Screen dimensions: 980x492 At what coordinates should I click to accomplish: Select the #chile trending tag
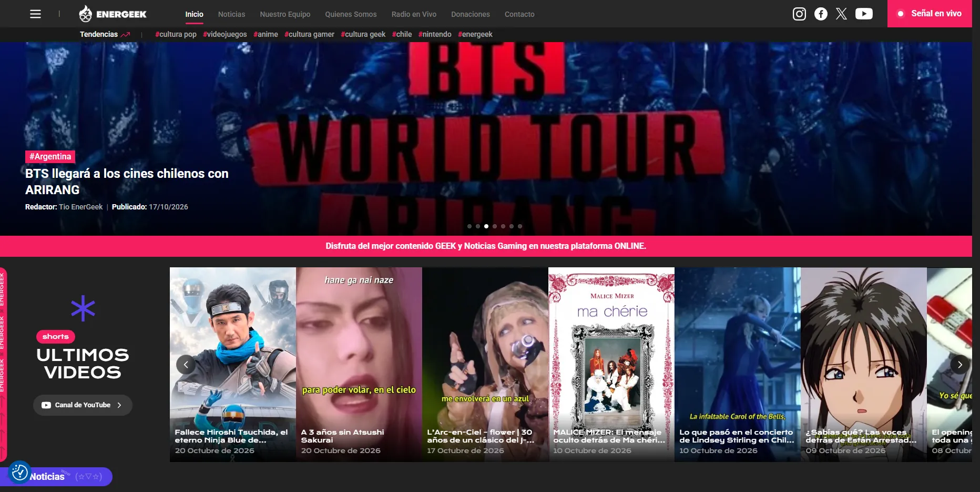(402, 34)
